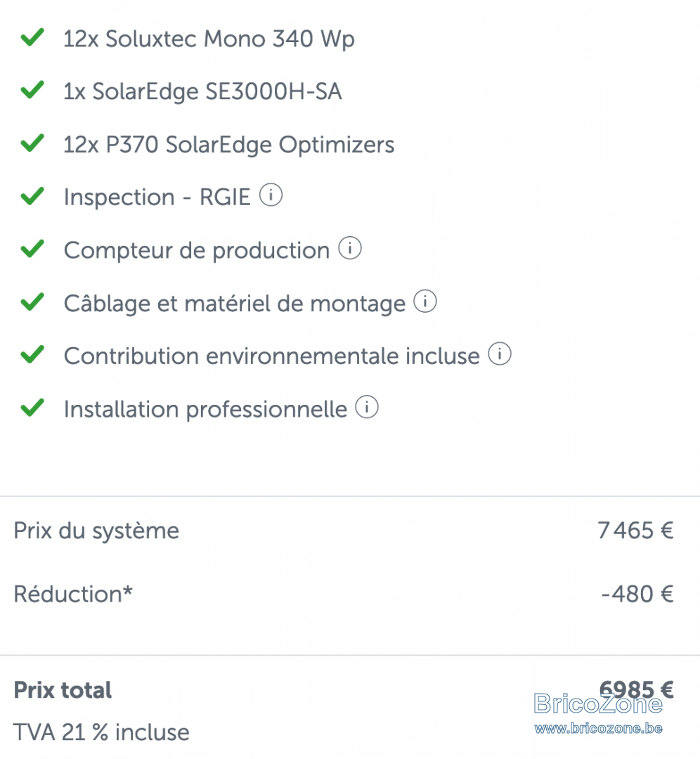The width and height of the screenshot is (700, 759).
Task: Open info icon next to Inspection - RGIE
Action: (271, 195)
